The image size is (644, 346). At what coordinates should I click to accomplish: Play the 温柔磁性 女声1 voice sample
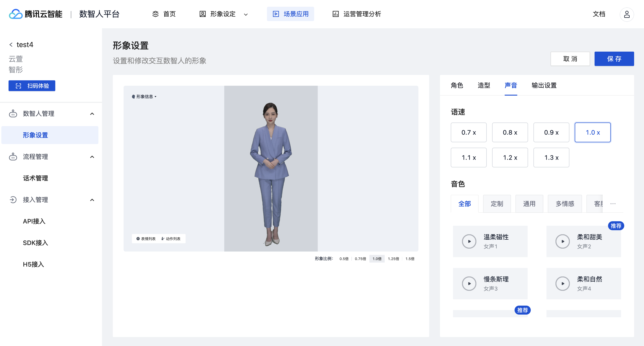tap(469, 241)
